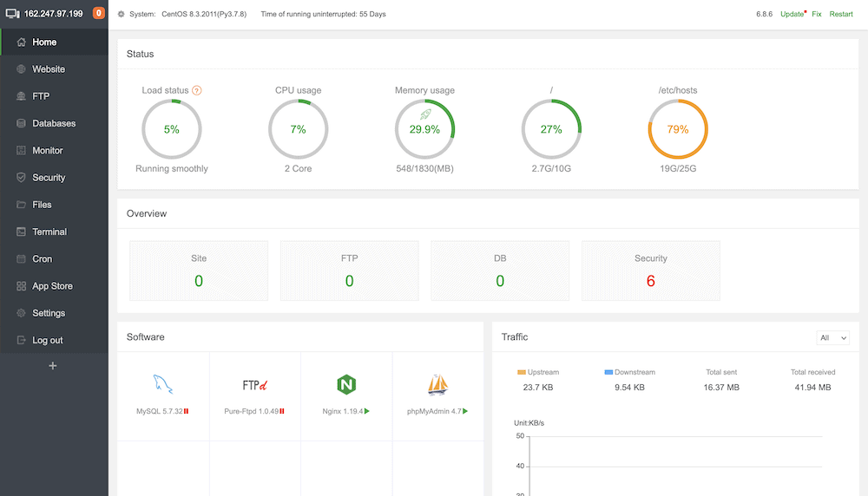Click the memory release rocket icon

(425, 114)
